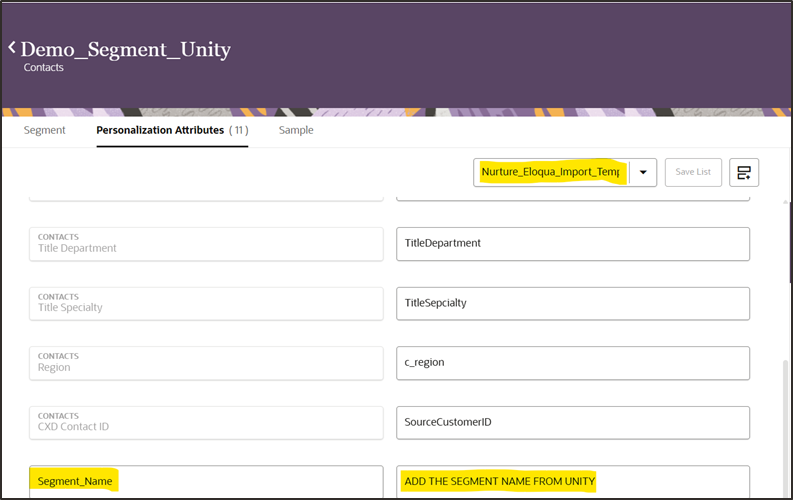Click the add attribute icon button
Image resolution: width=793 pixels, height=500 pixels.
click(743, 172)
